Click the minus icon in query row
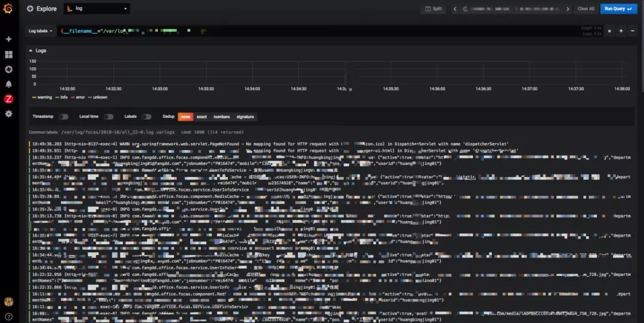The image size is (644, 323). (633, 31)
